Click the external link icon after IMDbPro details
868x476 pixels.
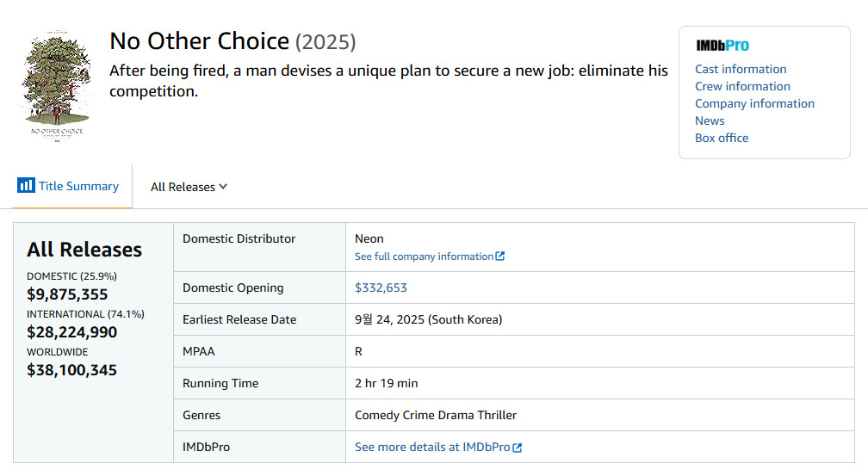pos(517,448)
